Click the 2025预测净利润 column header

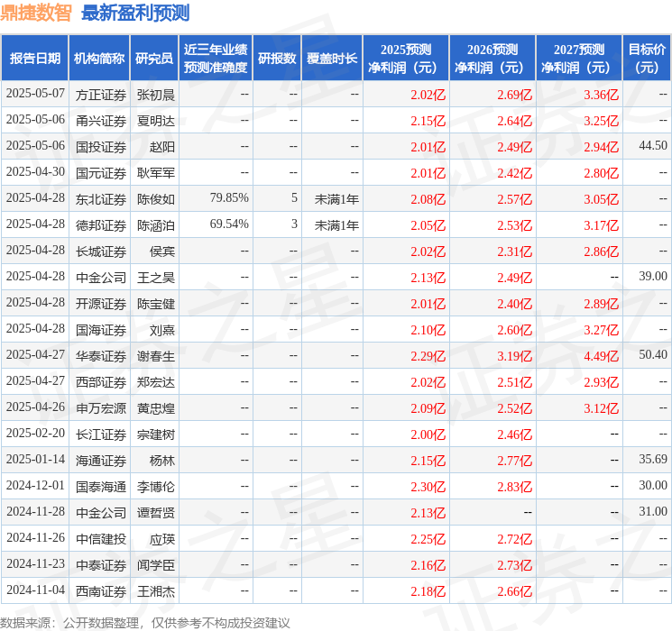(x=406, y=59)
